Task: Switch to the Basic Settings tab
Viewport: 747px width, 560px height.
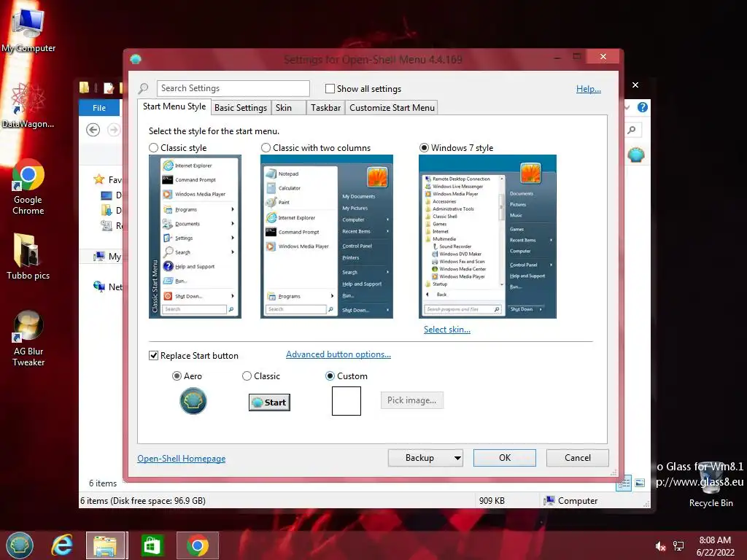Action: [241, 108]
